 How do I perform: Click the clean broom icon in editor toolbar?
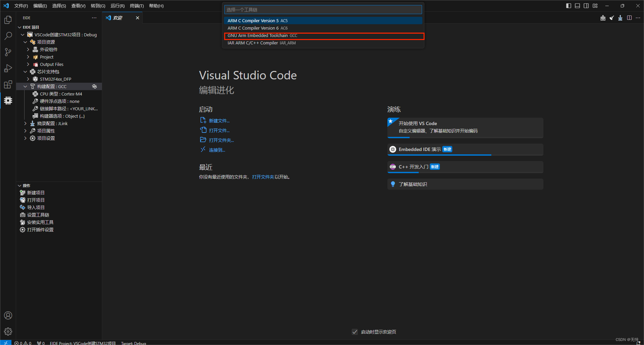(612, 18)
